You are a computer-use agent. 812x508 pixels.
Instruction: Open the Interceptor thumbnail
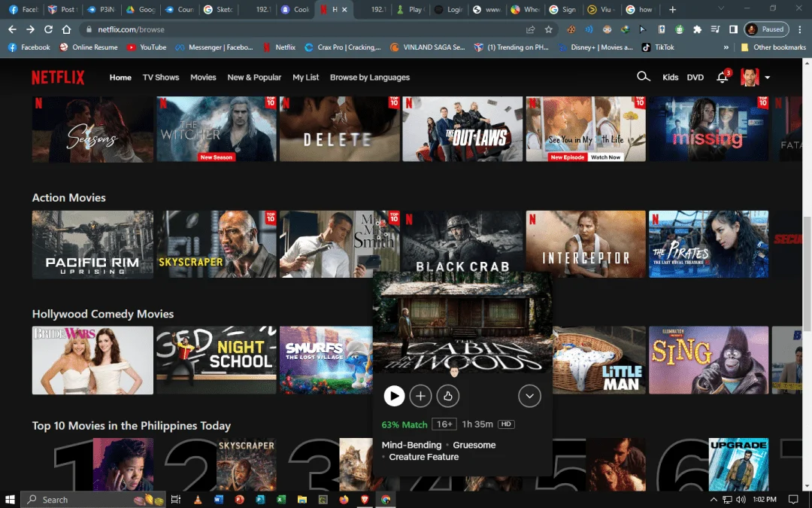pos(586,244)
